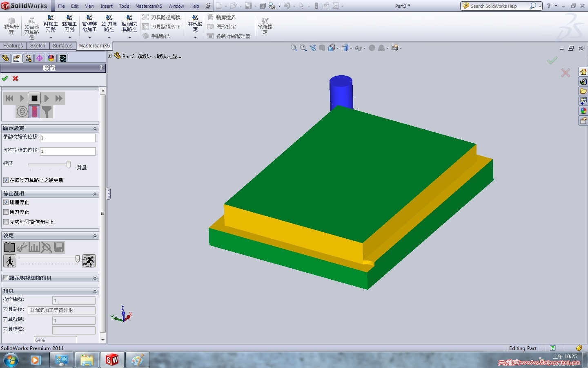Collapse the 設定 section
The height and width of the screenshot is (368, 588).
point(95,236)
